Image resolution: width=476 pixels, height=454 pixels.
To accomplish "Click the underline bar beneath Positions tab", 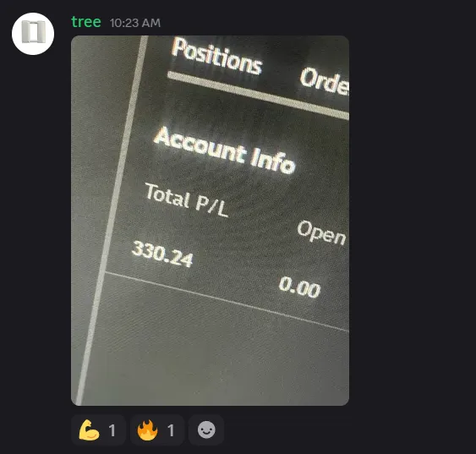I will click(258, 96).
